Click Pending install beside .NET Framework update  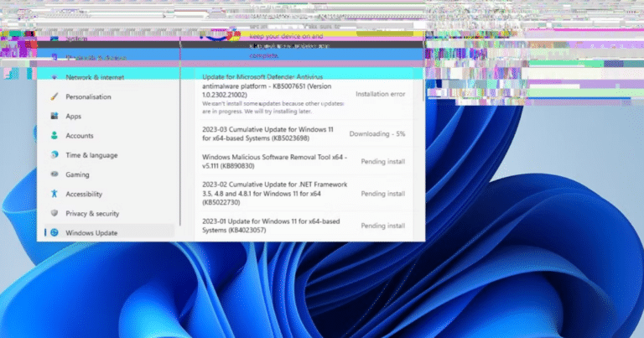coord(382,194)
